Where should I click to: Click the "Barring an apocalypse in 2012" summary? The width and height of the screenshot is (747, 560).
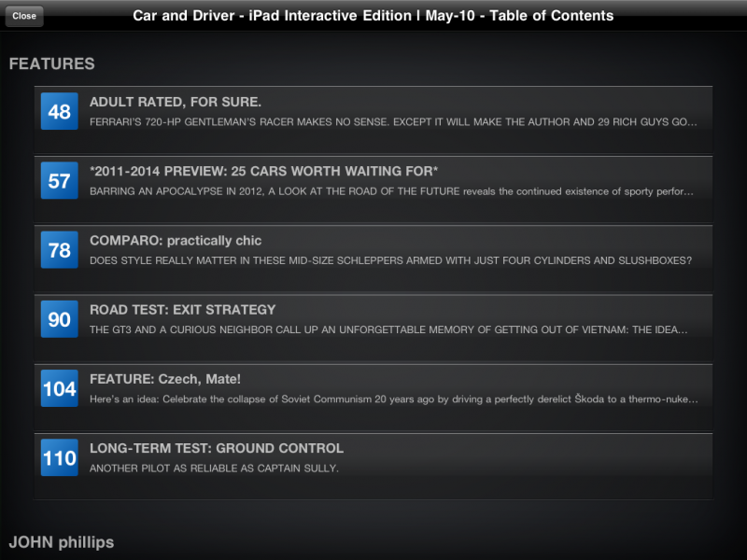[393, 191]
